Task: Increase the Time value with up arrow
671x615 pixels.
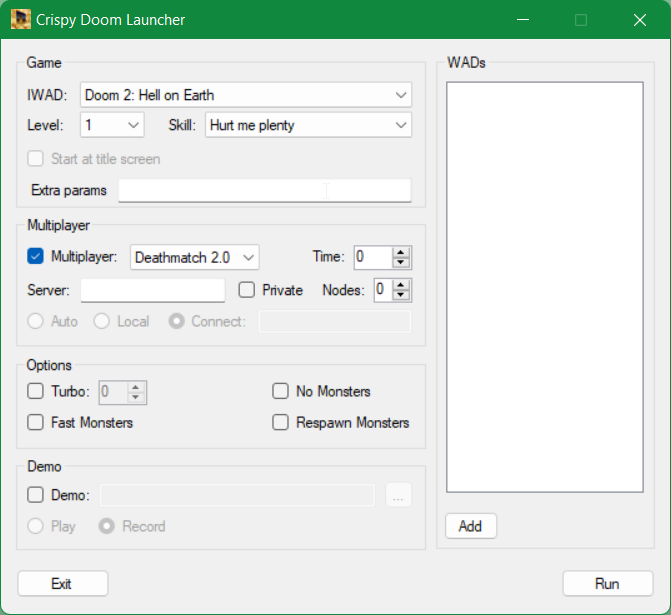Action: [x=401, y=252]
